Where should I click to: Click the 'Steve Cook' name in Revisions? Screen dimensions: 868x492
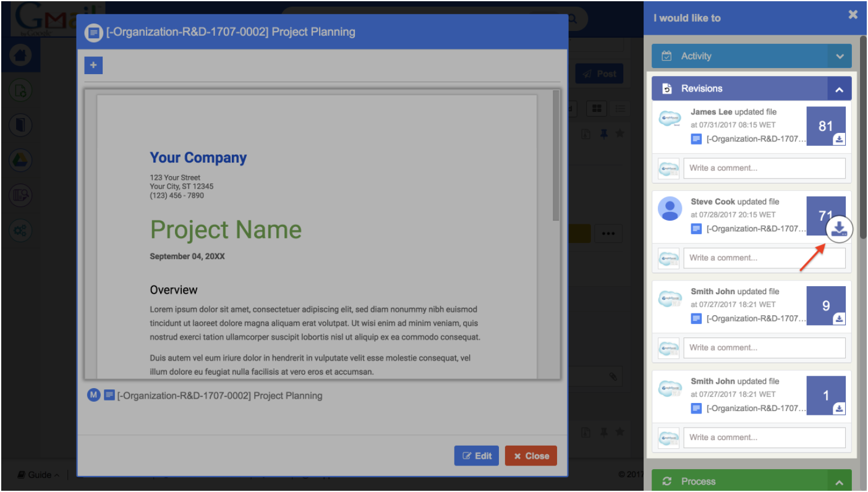pos(713,201)
